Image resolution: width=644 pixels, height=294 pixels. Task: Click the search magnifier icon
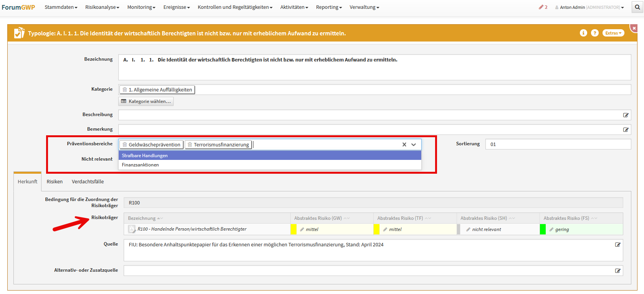pos(637,7)
